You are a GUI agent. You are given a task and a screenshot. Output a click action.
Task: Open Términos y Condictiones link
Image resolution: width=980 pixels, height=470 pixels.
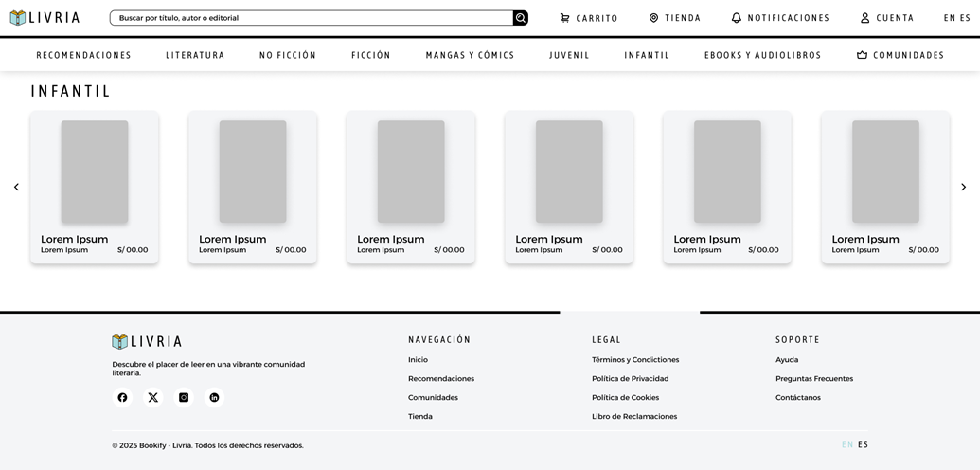click(635, 360)
